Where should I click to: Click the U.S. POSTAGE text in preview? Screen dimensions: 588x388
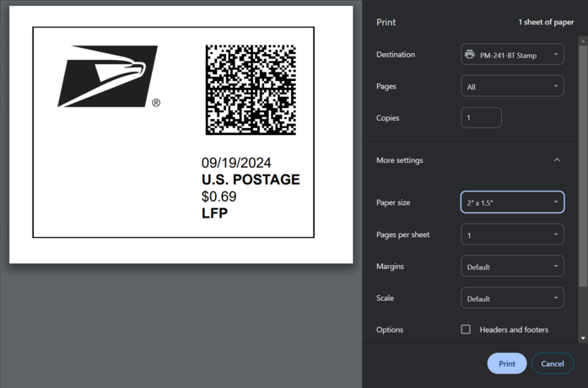[251, 180]
